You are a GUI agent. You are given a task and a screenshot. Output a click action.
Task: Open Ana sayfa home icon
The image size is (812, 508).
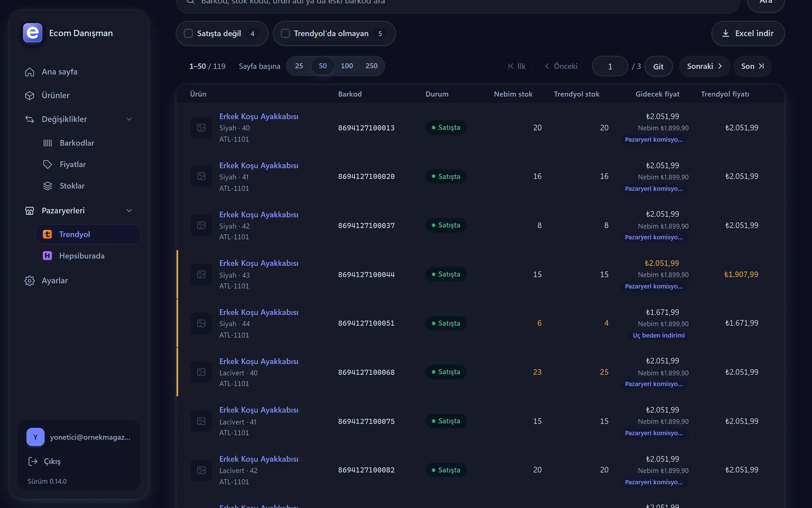point(30,72)
